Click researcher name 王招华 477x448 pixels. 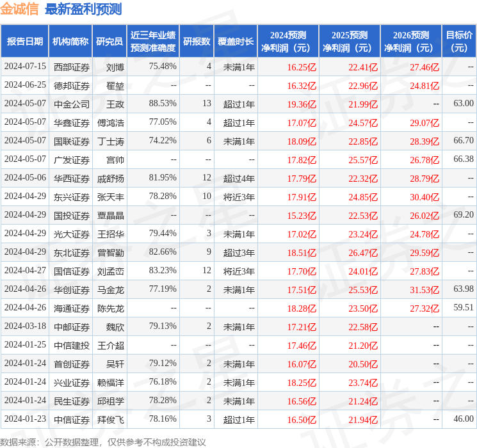111,234
